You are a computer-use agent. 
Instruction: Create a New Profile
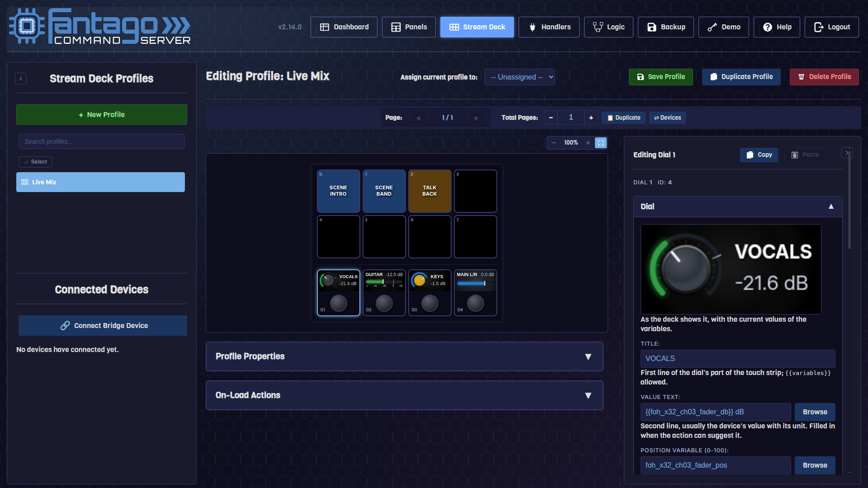click(x=102, y=115)
